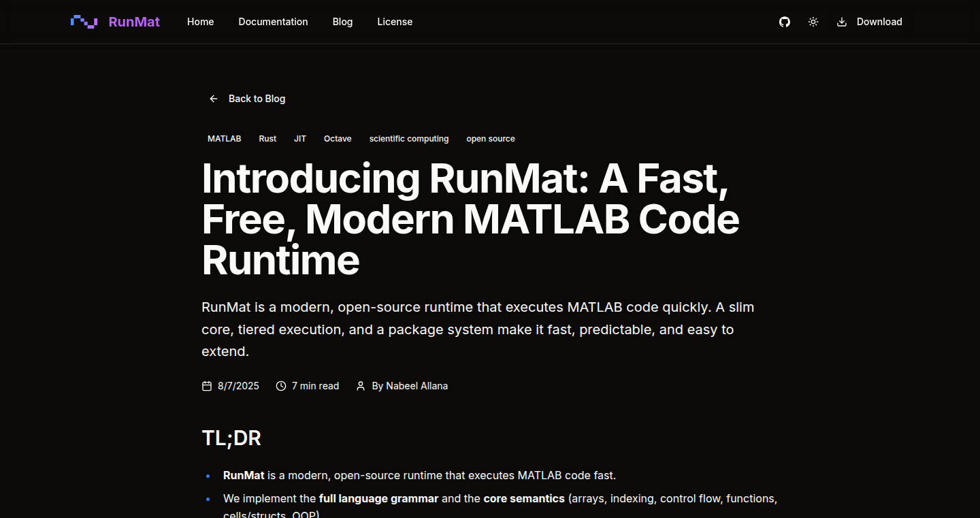Viewport: 980px width, 518px height.
Task: Click the 7 min read text
Action: pyautogui.click(x=315, y=386)
